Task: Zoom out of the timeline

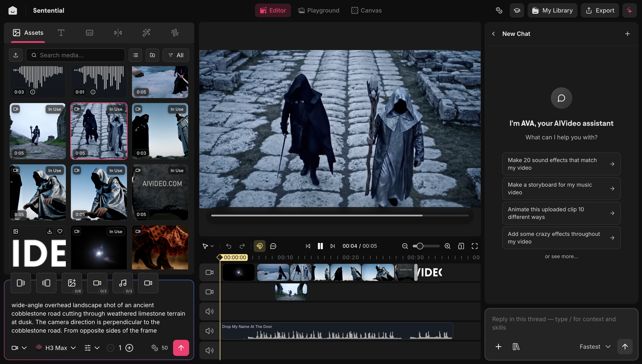Action: [x=405, y=246]
